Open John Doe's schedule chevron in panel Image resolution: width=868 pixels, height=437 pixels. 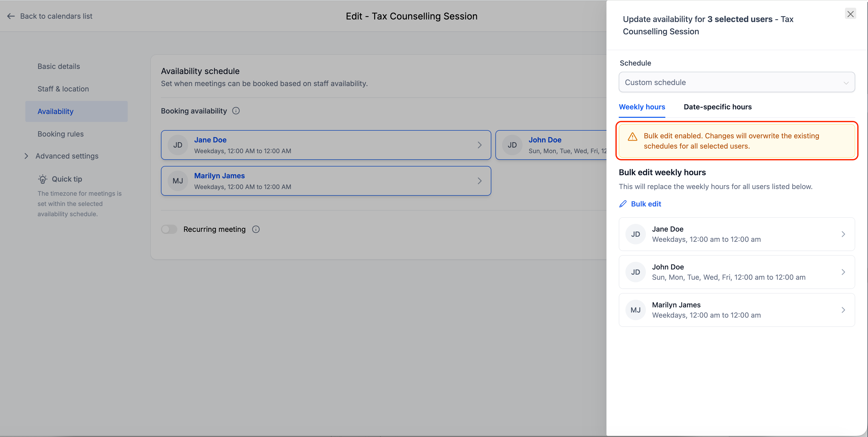pyautogui.click(x=843, y=272)
